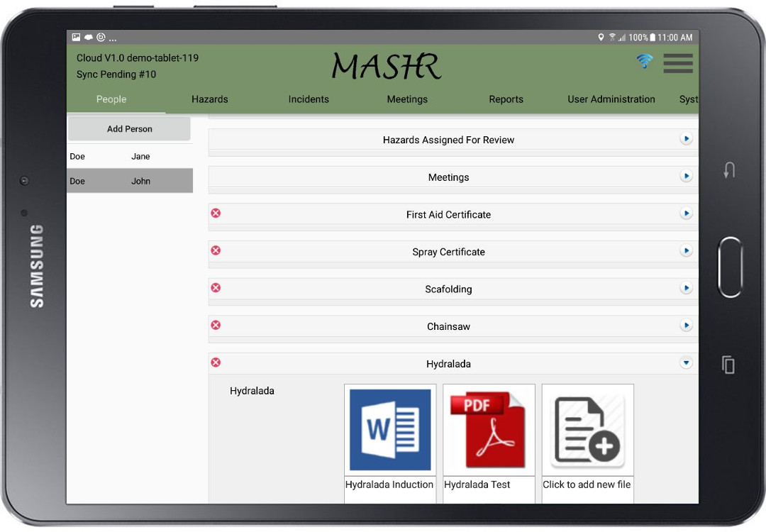Screen dimensions: 766x532
Task: Expand the Meetings section arrow
Action: [686, 176]
